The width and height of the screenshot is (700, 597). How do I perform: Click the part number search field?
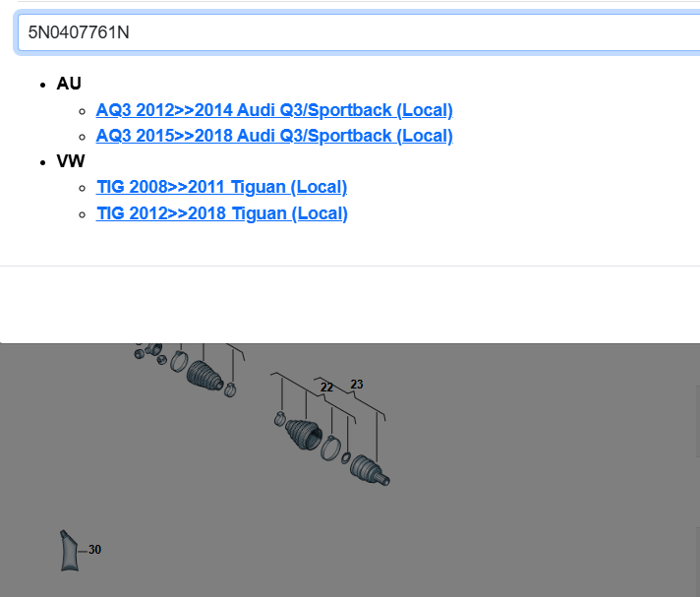354,32
